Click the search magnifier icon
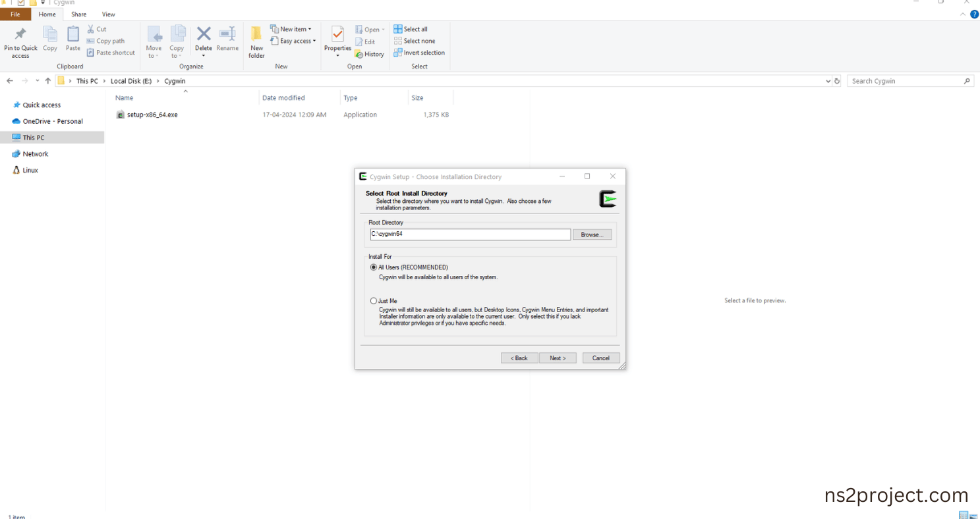 click(967, 81)
